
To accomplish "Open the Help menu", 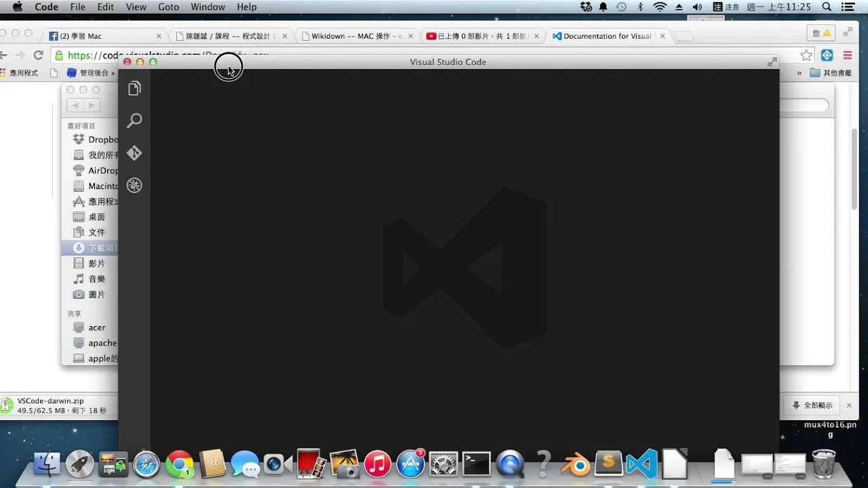I will 247,7.
